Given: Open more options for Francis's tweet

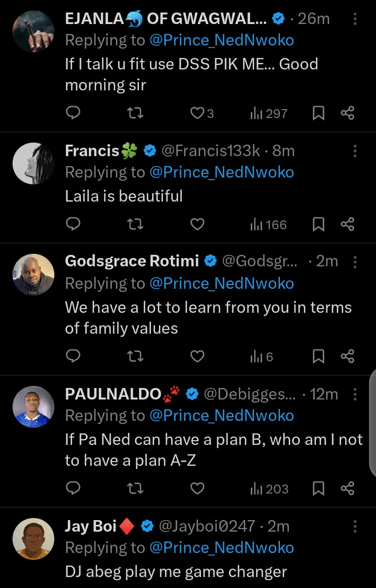Looking at the screenshot, I should (x=355, y=151).
